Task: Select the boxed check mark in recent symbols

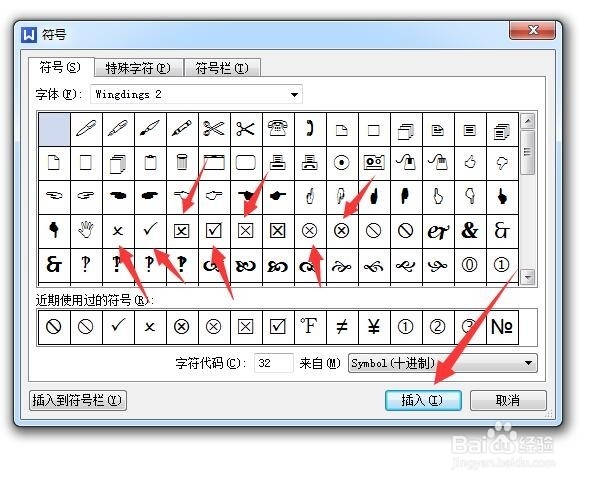Action: click(x=278, y=327)
